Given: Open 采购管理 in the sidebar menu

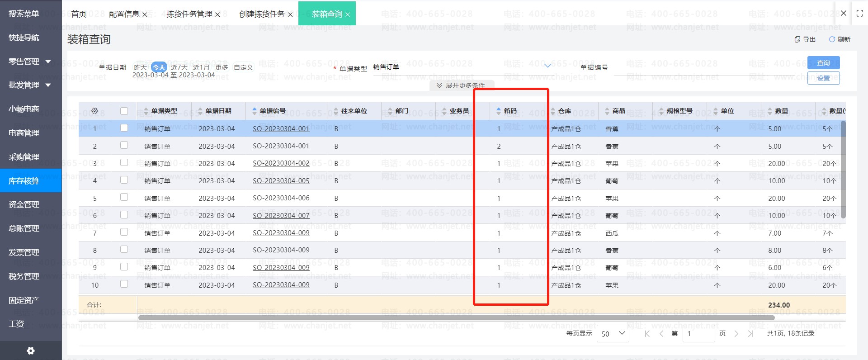Looking at the screenshot, I should 24,157.
